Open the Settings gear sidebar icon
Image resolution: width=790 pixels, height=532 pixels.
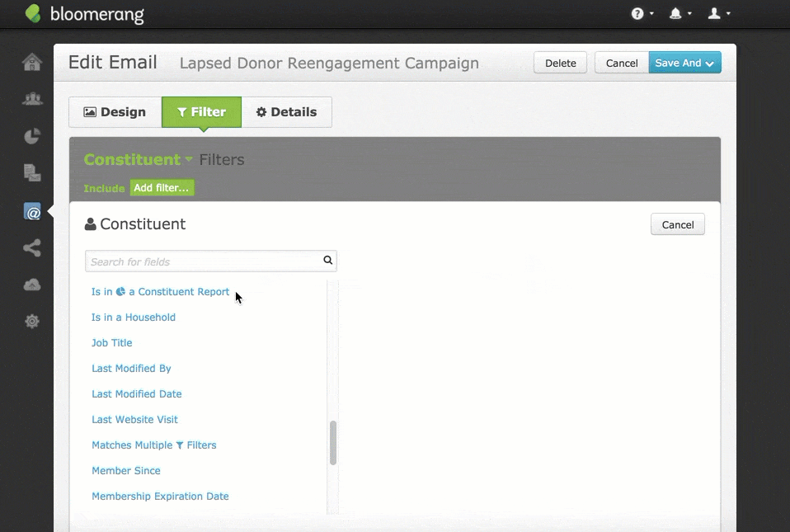click(x=32, y=322)
